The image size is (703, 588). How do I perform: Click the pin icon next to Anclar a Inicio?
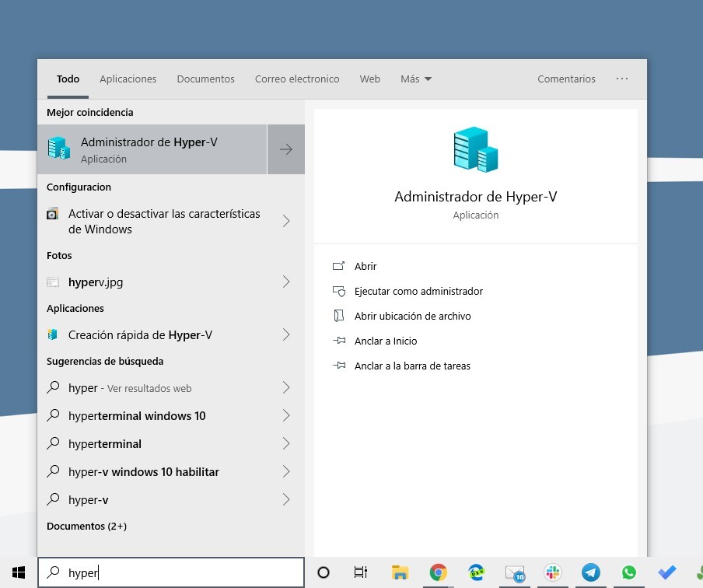point(339,341)
